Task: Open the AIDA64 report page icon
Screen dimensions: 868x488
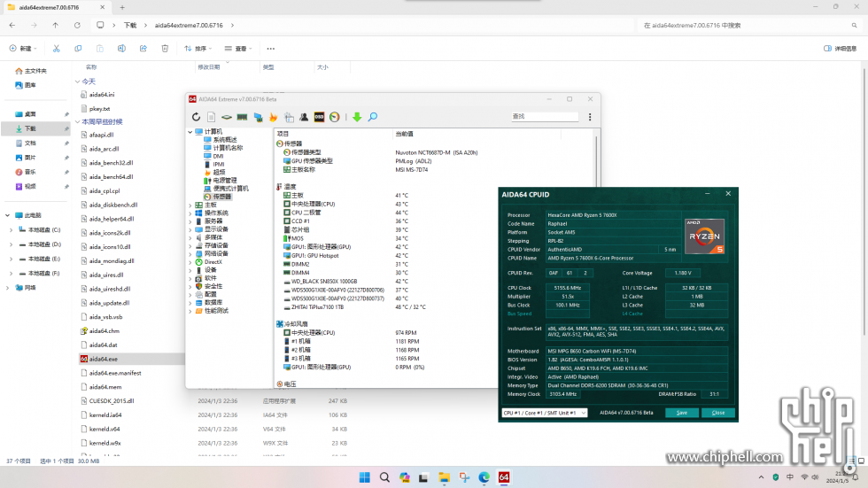Action: click(212, 117)
